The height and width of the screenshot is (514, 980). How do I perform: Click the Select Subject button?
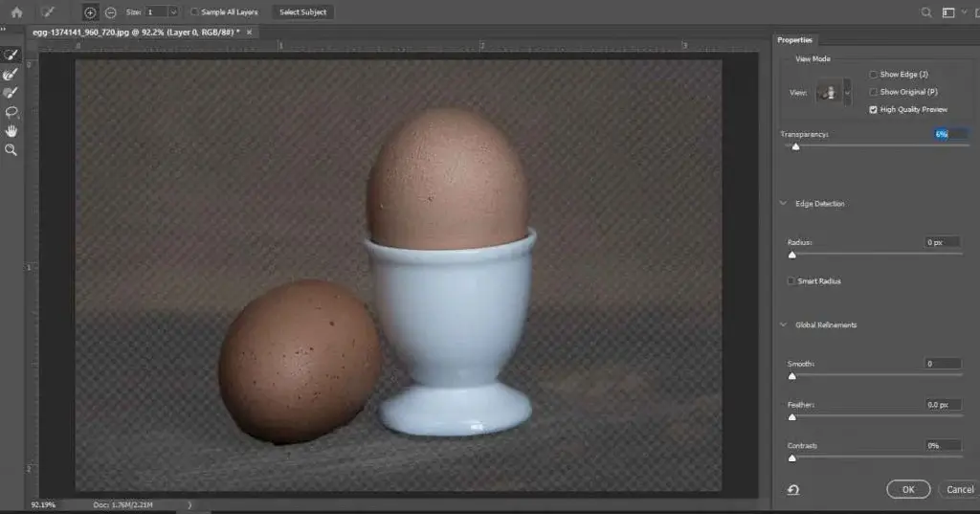(302, 12)
